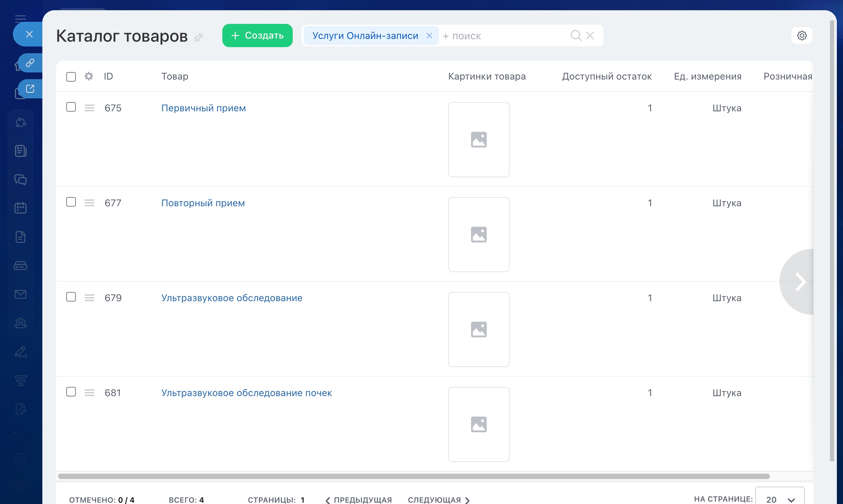The image size is (843, 504).
Task: Click the grid settings gear in header row
Action: pos(89,76)
